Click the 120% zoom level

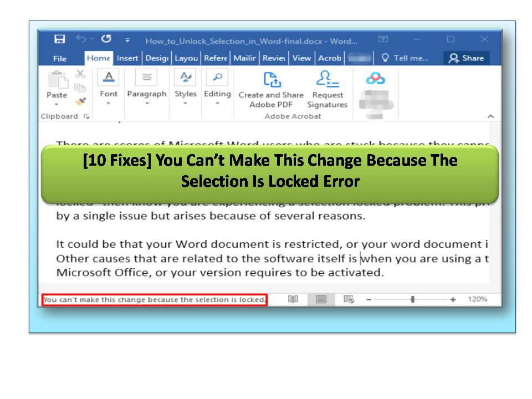(x=477, y=299)
